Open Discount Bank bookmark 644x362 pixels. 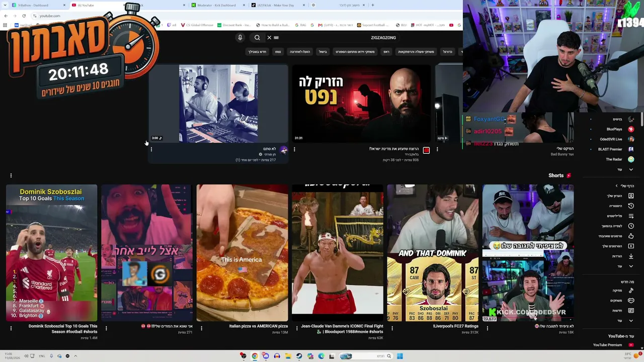[234, 25]
